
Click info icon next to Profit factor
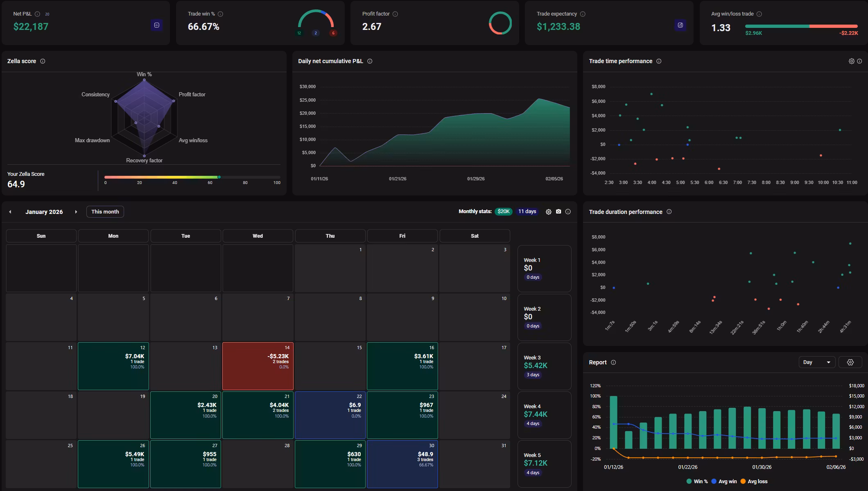pos(395,14)
